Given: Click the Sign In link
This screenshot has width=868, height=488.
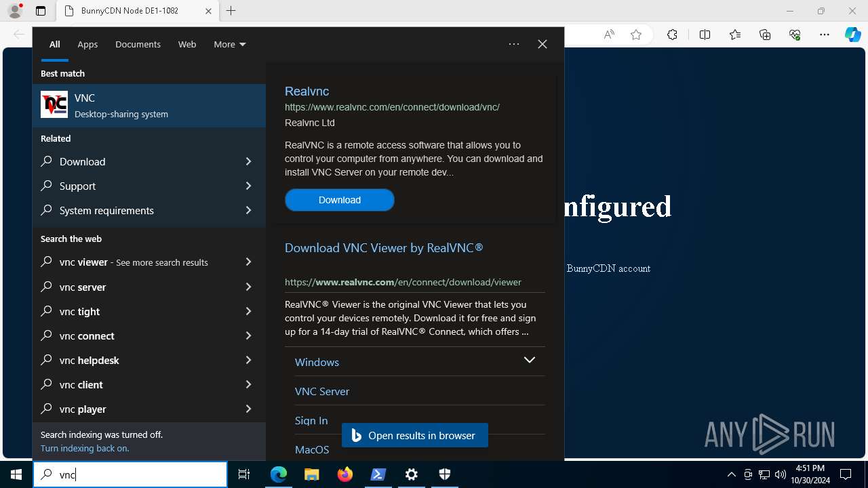Looking at the screenshot, I should coord(311,420).
